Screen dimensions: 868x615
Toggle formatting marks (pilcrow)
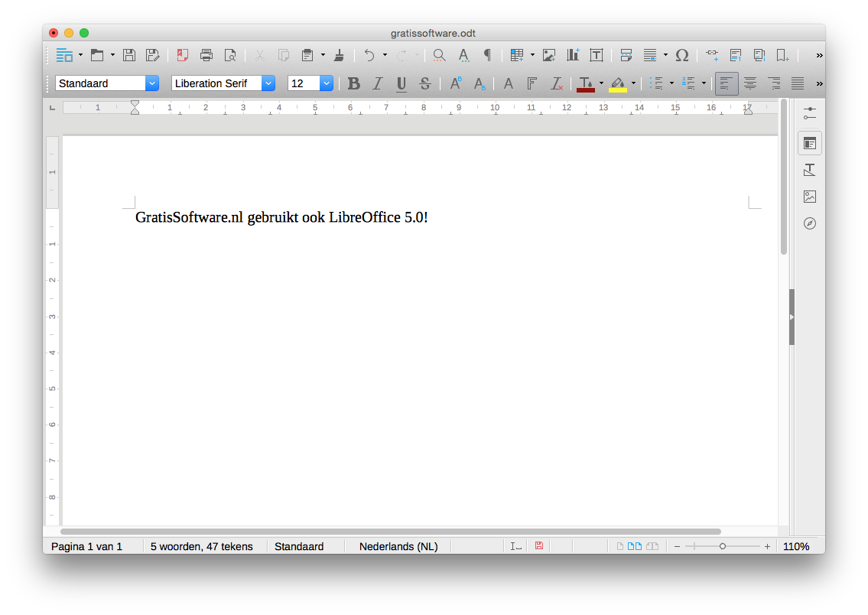tap(486, 55)
